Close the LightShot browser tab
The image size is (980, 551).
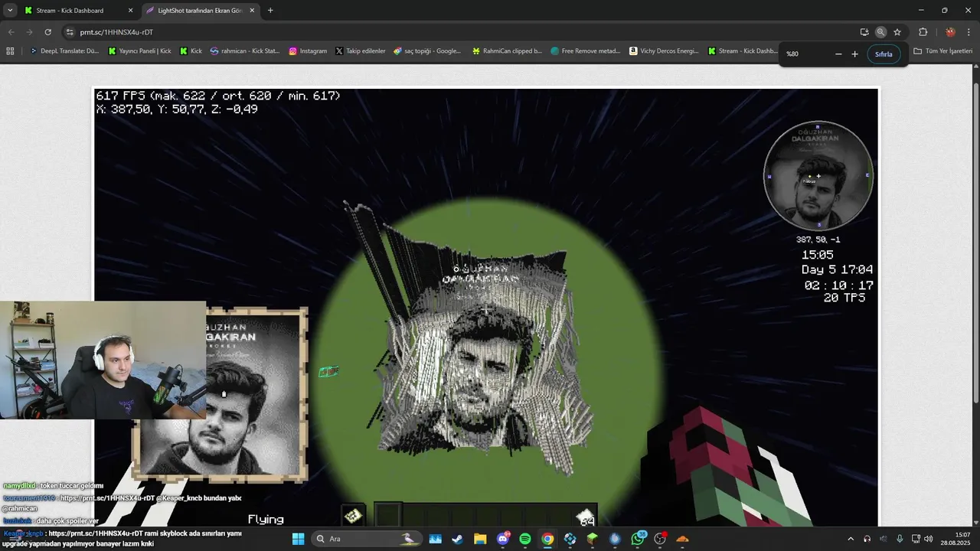[x=252, y=11]
